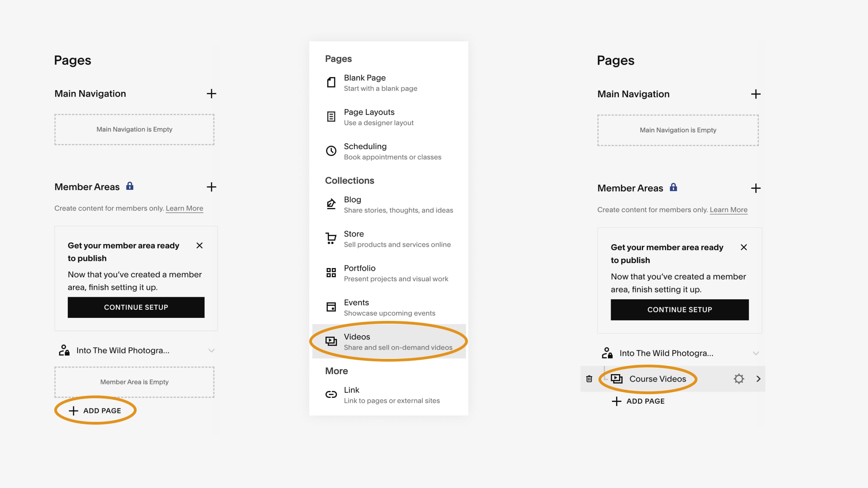Screen dimensions: 868x488
Task: Click Add Page in right panel
Action: click(x=638, y=401)
